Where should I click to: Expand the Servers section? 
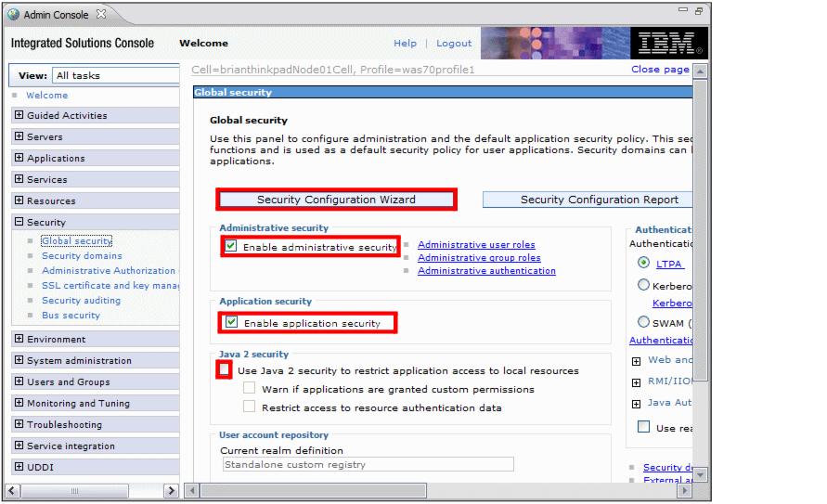coord(19,136)
